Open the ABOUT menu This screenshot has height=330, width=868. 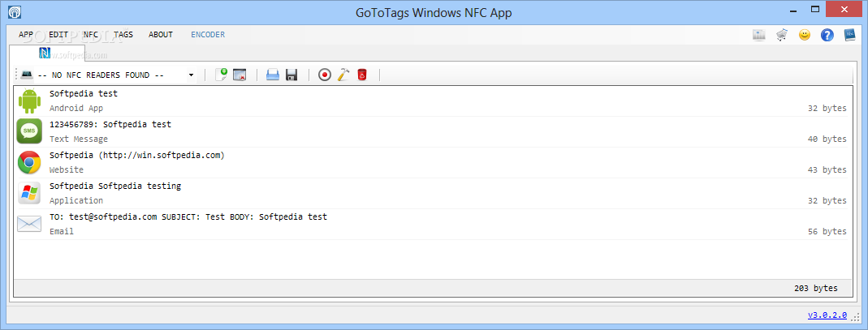[x=161, y=34]
